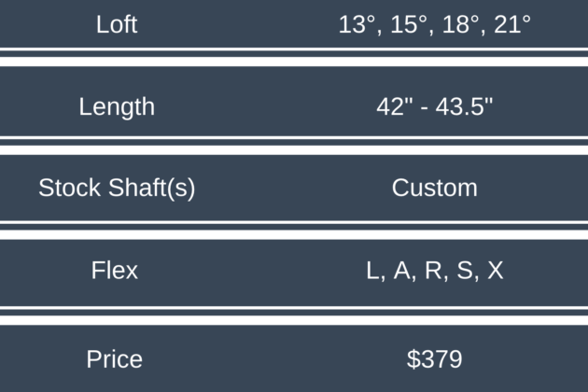Image resolution: width=588 pixels, height=392 pixels.
Task: Click the Length row label
Action: (x=116, y=106)
